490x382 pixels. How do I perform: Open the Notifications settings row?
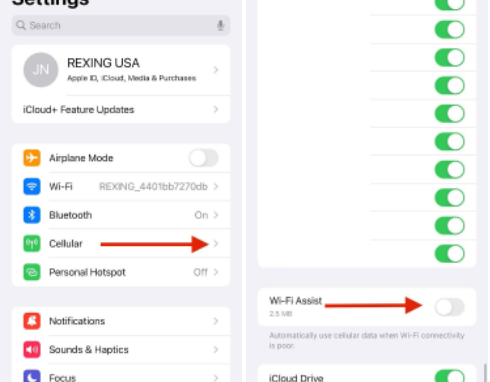click(121, 321)
